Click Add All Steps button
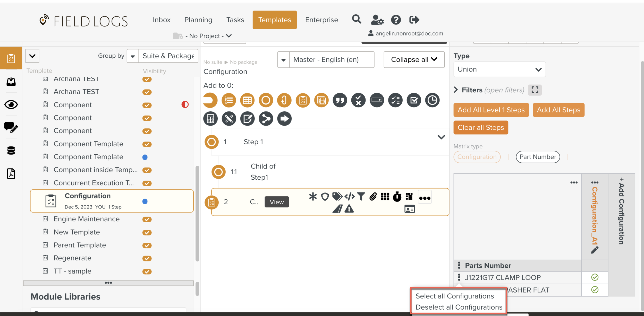Screen dimensions: 644x316 [558, 110]
